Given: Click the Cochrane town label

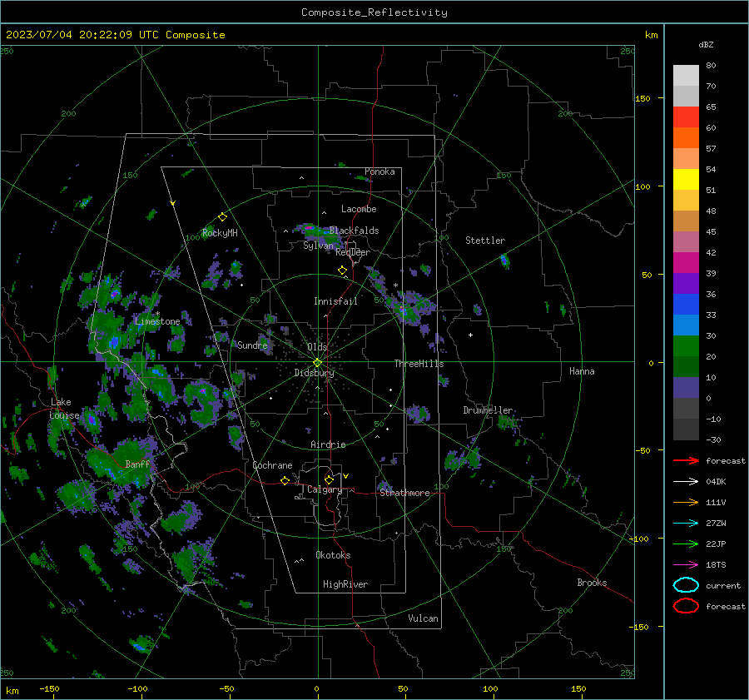Looking at the screenshot, I should 272,465.
